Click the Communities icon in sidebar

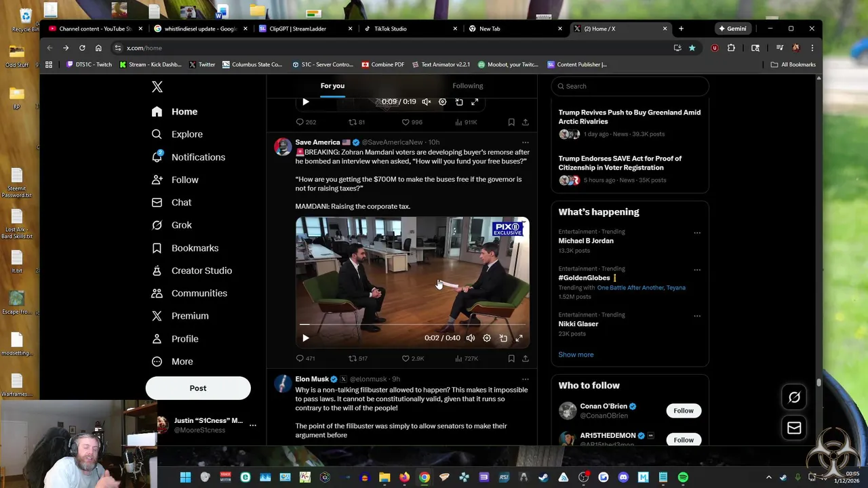coord(157,293)
